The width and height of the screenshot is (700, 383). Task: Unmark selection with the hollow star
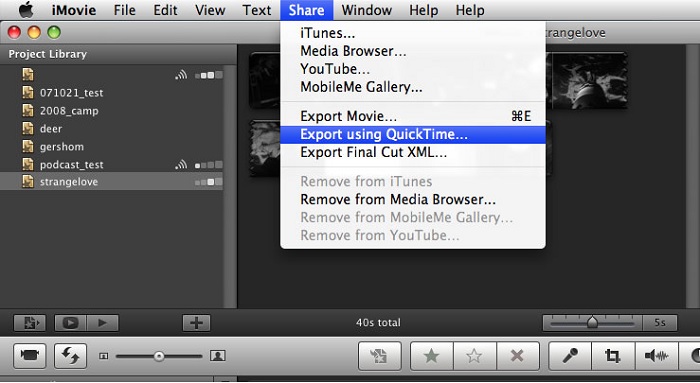pos(474,356)
